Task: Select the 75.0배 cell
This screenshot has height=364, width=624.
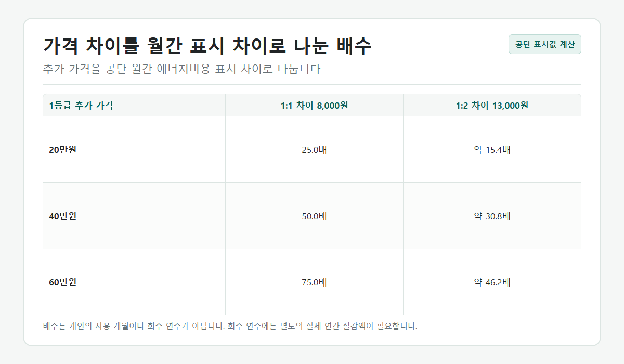Action: pos(314,282)
